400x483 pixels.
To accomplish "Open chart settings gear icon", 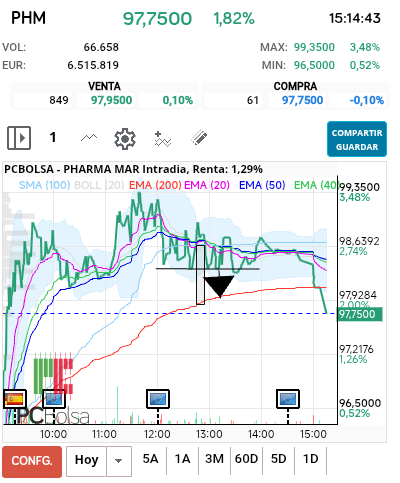I will coord(125,139).
